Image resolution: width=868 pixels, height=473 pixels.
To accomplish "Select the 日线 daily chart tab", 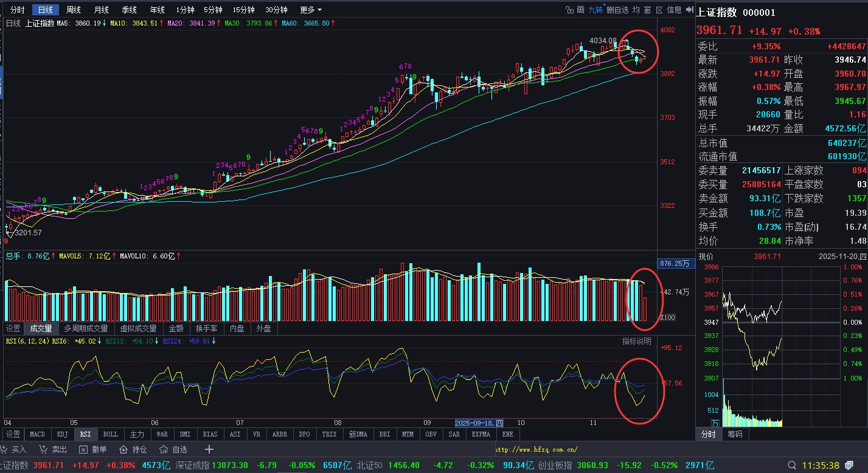I will tap(46, 10).
